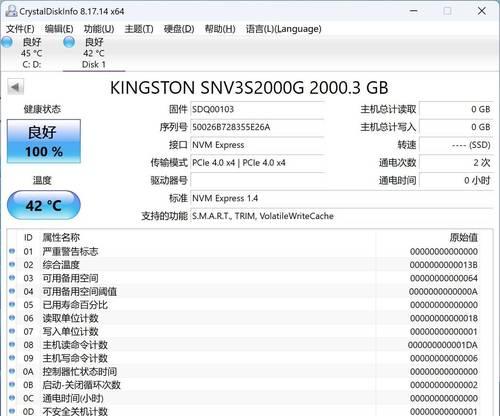The image size is (500, 416).
Task: Open the 主题(T) menu
Action: click(x=139, y=29)
